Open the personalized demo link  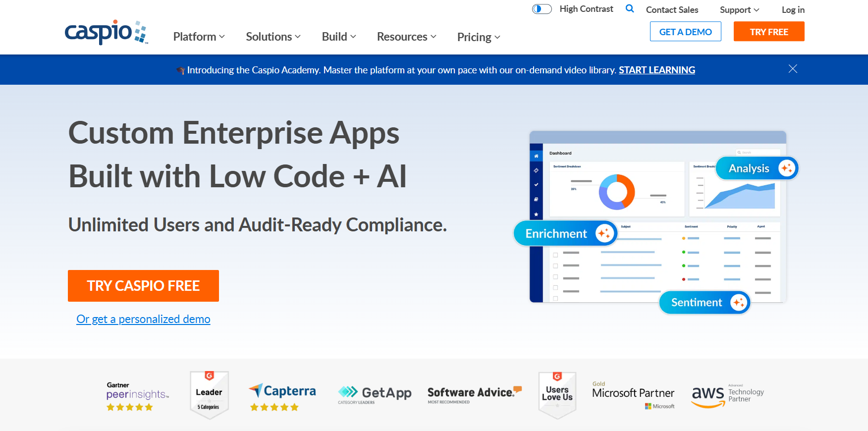point(143,319)
